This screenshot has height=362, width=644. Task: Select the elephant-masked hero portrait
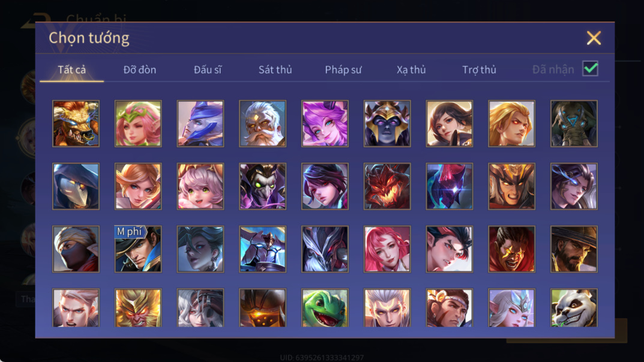574,124
